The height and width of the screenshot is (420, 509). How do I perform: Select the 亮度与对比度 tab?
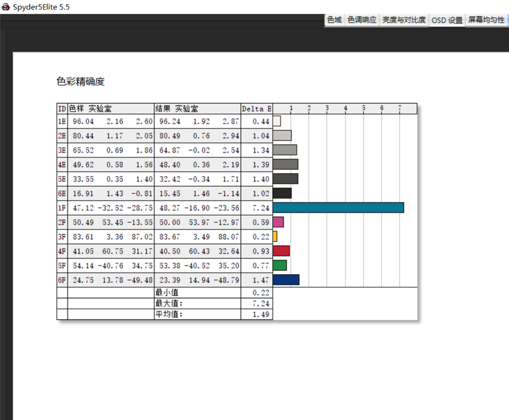pyautogui.click(x=404, y=20)
